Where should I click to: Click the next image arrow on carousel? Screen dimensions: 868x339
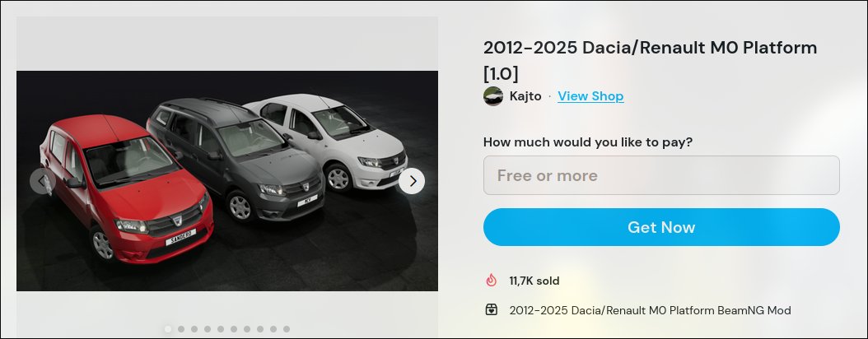pyautogui.click(x=412, y=181)
